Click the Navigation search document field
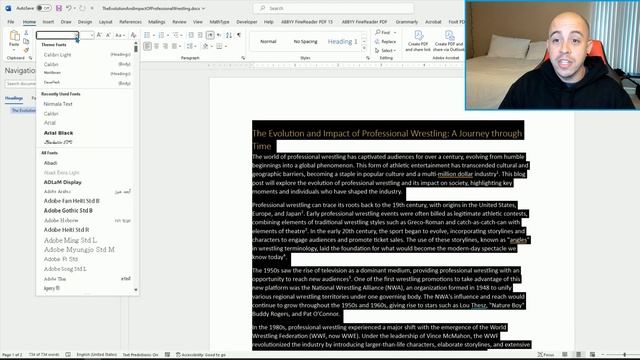Image resolution: width=640 pixels, height=360 pixels. pos(20,84)
